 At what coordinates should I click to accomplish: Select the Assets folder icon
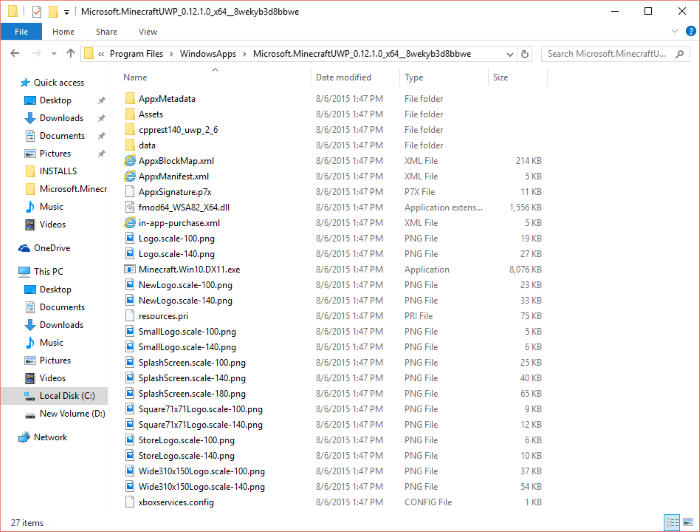[129, 114]
